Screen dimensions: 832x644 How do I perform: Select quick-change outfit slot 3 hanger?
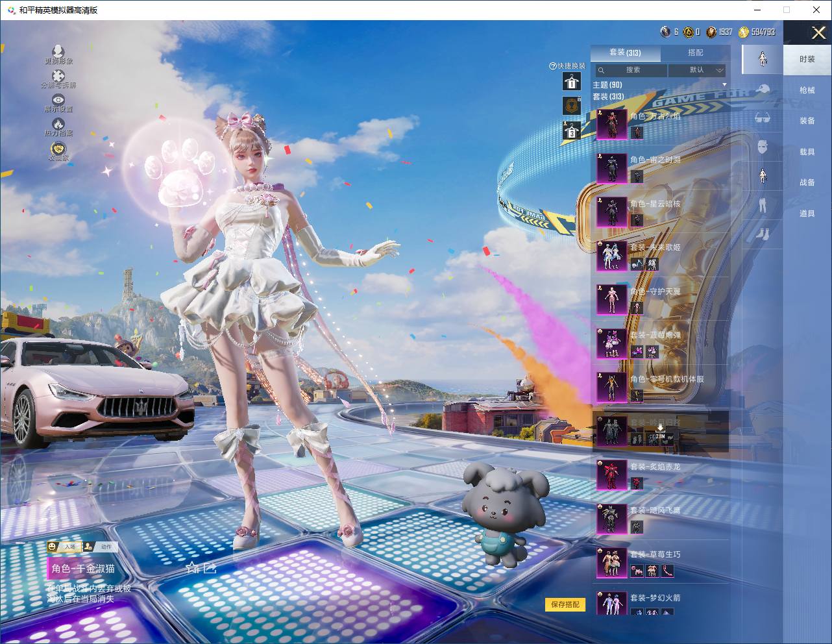(x=571, y=131)
